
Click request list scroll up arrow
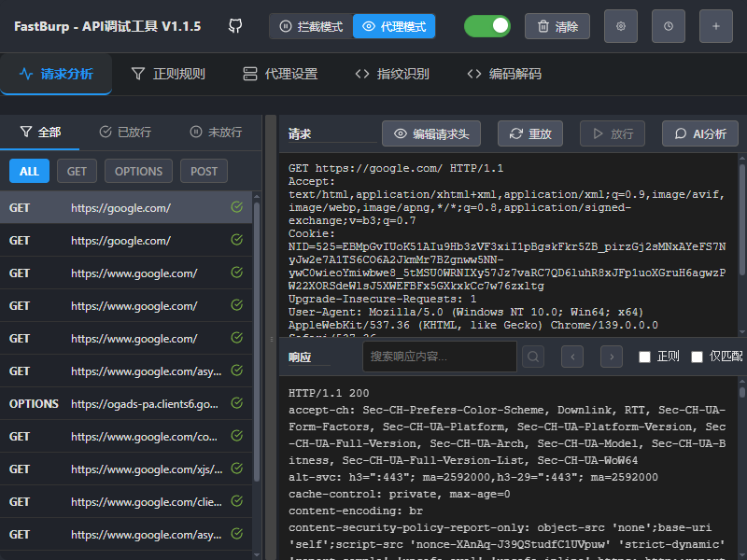point(257,196)
